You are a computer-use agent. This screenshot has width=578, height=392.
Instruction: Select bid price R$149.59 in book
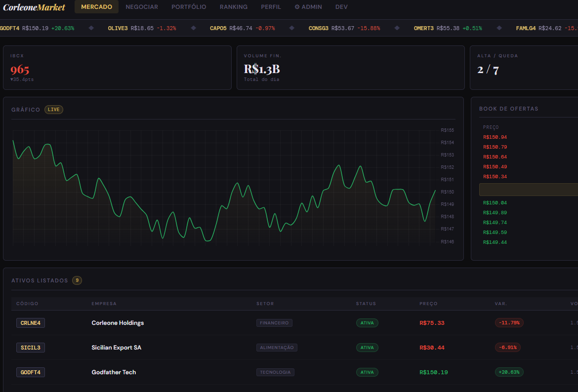[495, 233]
